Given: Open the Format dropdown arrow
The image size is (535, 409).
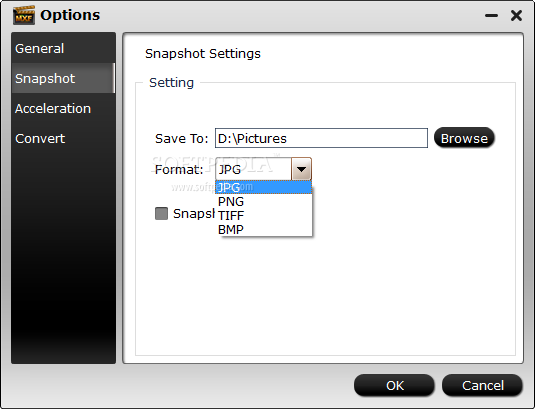Looking at the screenshot, I should pyautogui.click(x=301, y=169).
